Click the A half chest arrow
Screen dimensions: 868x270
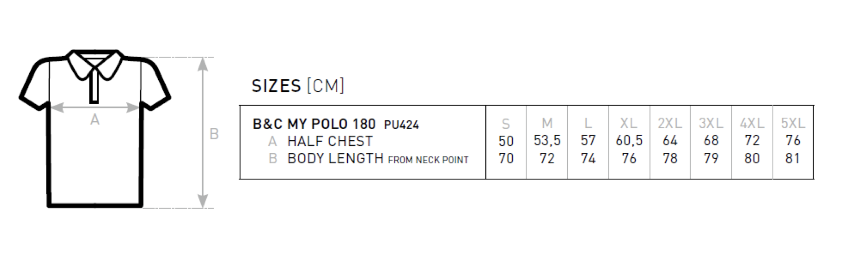(95, 107)
